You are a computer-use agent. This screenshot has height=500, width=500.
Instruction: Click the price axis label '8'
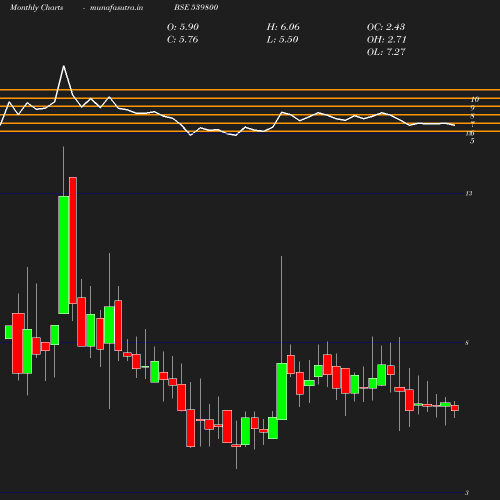(x=467, y=343)
